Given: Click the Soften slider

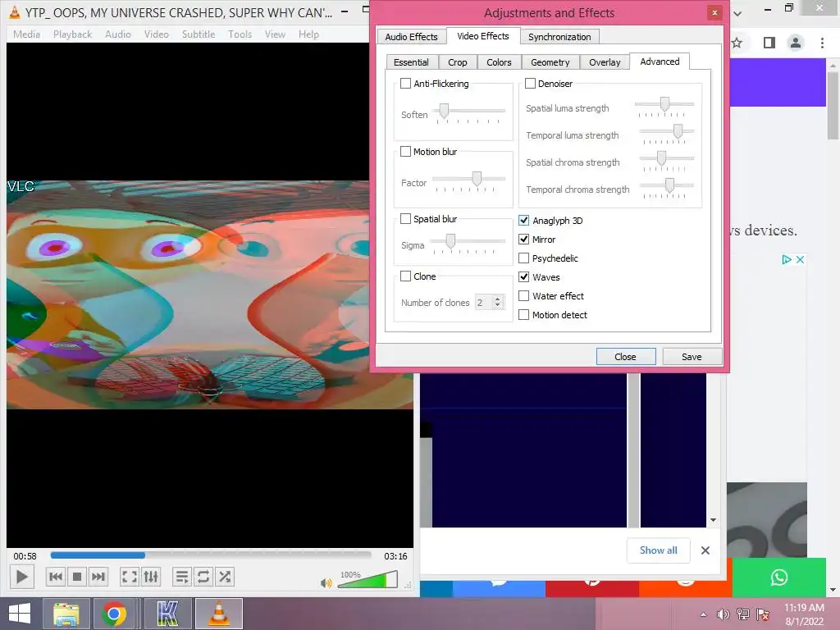Looking at the screenshot, I should point(470,112).
